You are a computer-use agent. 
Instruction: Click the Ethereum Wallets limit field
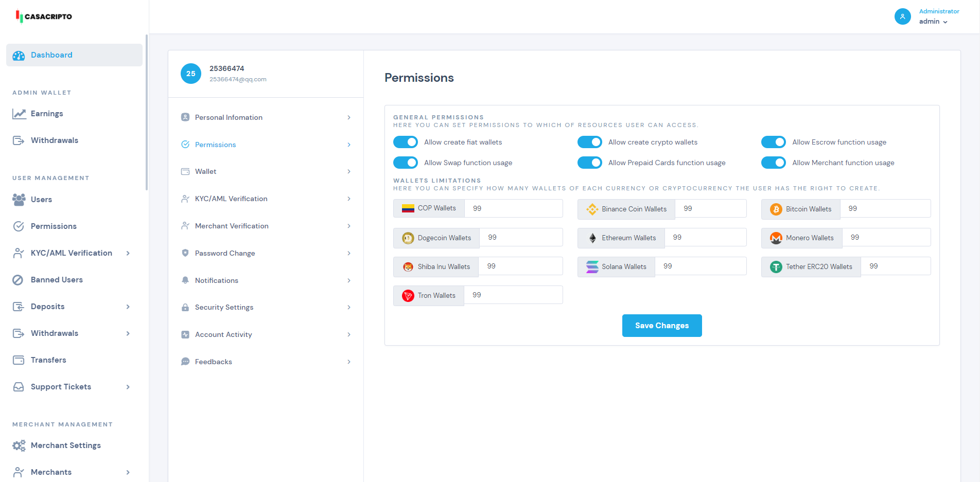pyautogui.click(x=705, y=238)
